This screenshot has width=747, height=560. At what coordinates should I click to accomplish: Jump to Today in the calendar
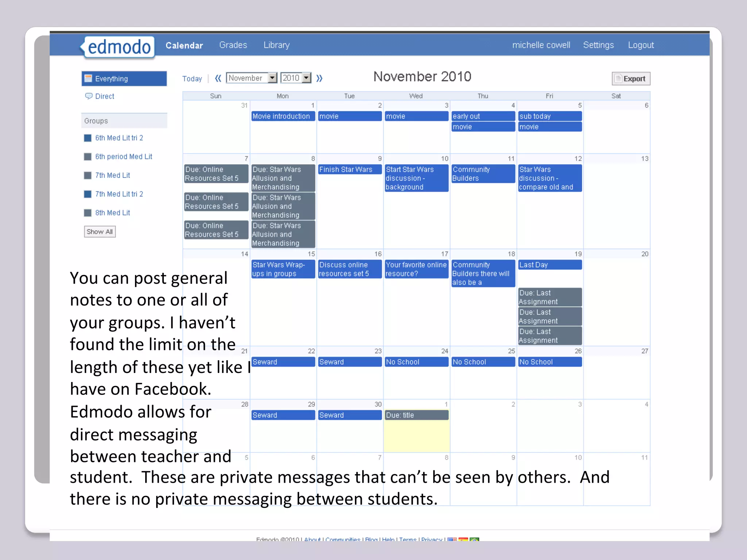click(192, 79)
